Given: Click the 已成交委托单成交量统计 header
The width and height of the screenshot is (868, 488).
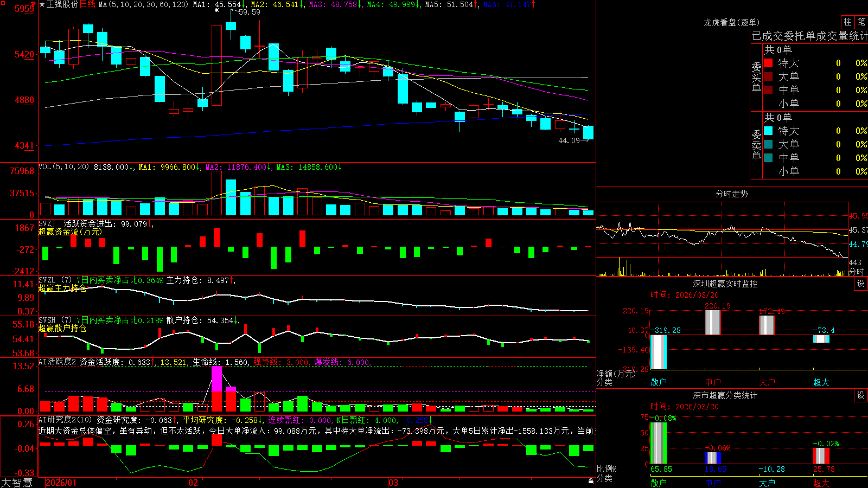Looking at the screenshot, I should 809,36.
